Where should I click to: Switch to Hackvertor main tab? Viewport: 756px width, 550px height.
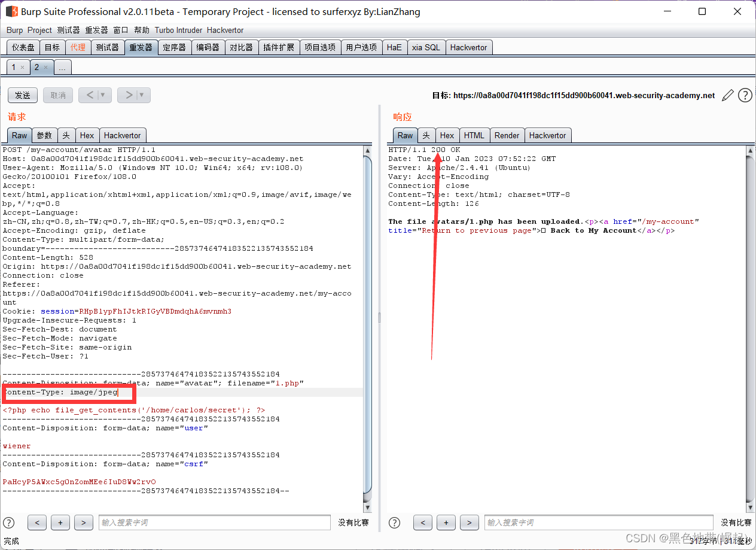click(x=469, y=47)
